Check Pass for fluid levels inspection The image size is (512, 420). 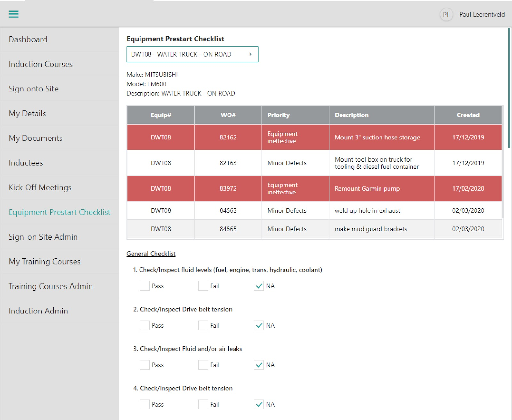145,286
